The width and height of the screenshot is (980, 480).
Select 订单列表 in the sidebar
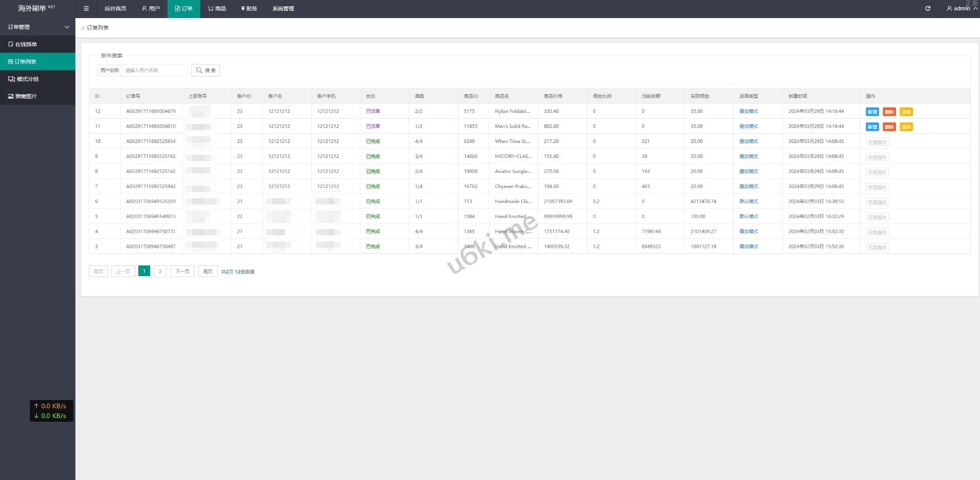(25, 62)
